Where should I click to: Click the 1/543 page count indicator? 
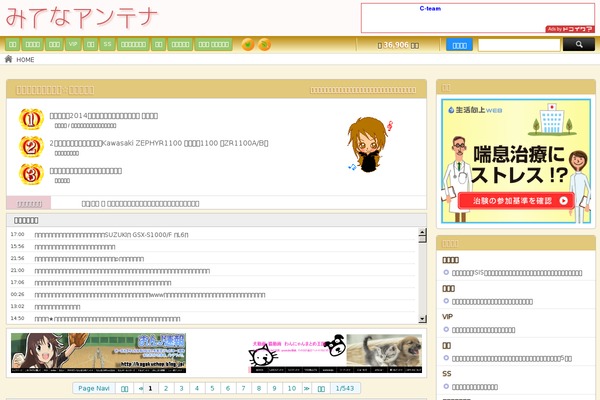click(x=345, y=388)
